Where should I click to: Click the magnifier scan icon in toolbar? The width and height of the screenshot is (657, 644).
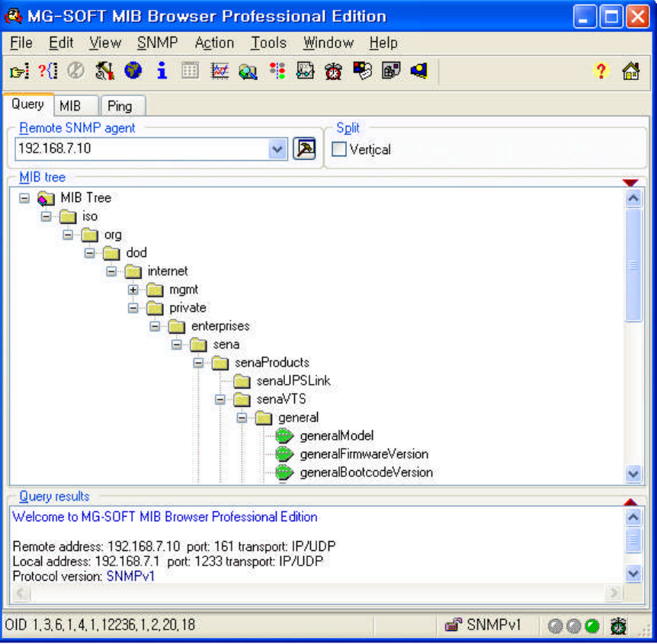[x=248, y=72]
